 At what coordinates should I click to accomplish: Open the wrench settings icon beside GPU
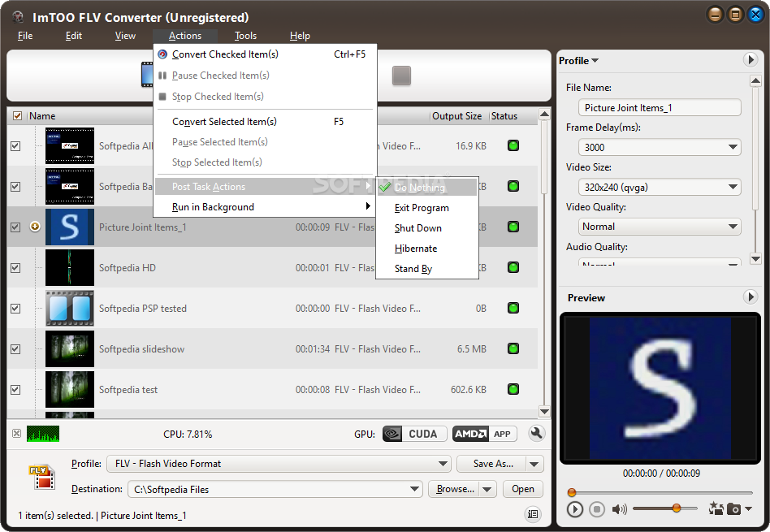tap(536, 433)
